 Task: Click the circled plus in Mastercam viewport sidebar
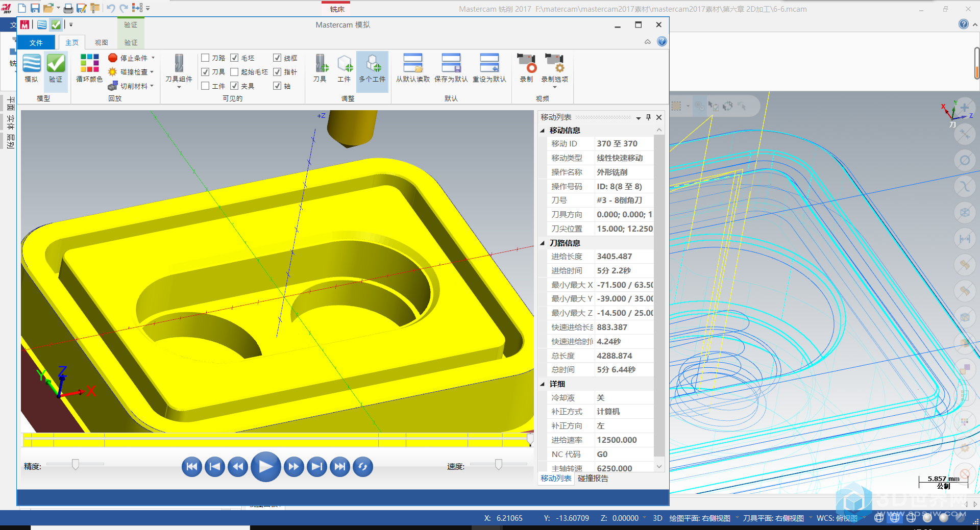[964, 108]
